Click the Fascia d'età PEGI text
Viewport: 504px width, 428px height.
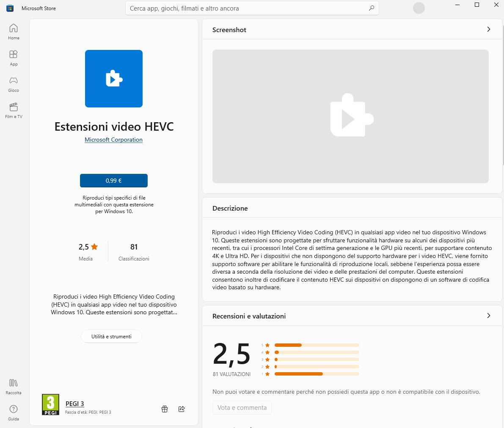88,412
